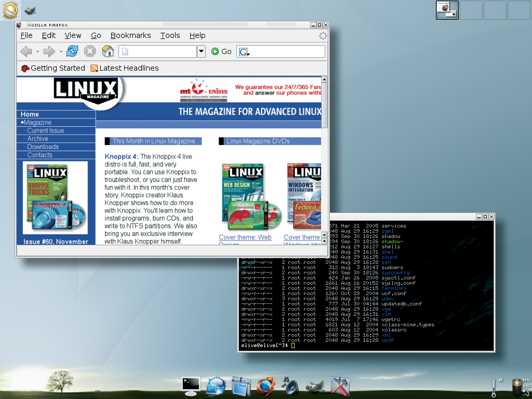Click the Firefox activity throbber icon
This screenshot has height=399, width=532.
coord(323,36)
